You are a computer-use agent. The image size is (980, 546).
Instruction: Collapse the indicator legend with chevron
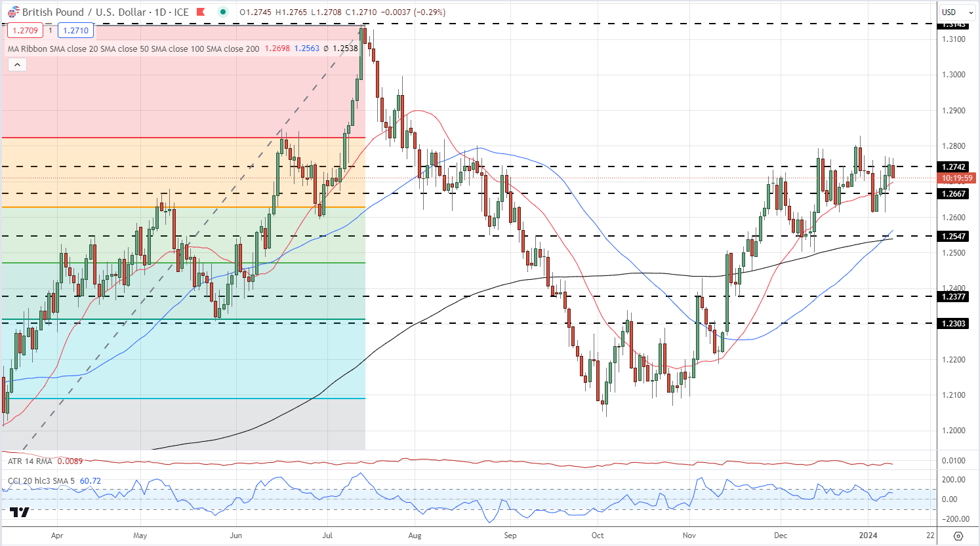(x=17, y=64)
